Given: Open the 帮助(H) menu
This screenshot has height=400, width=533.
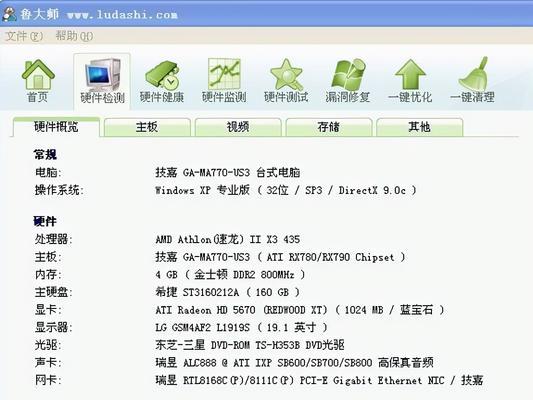Looking at the screenshot, I should [x=74, y=36].
